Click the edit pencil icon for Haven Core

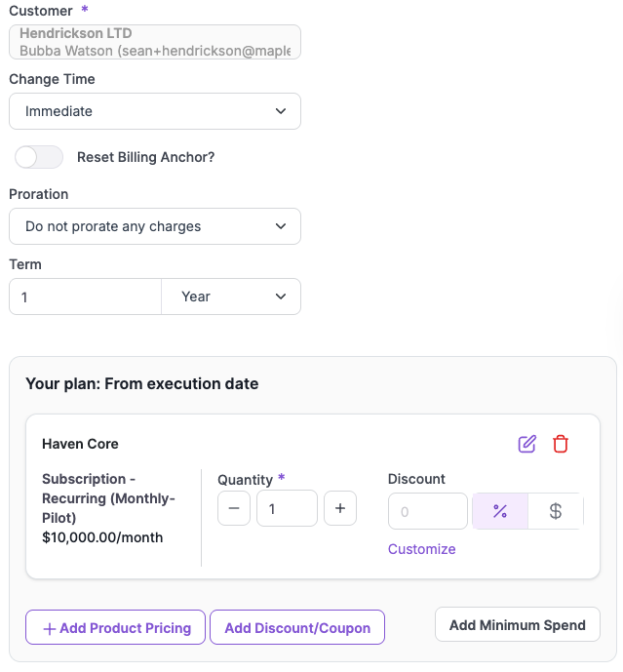coord(527,444)
